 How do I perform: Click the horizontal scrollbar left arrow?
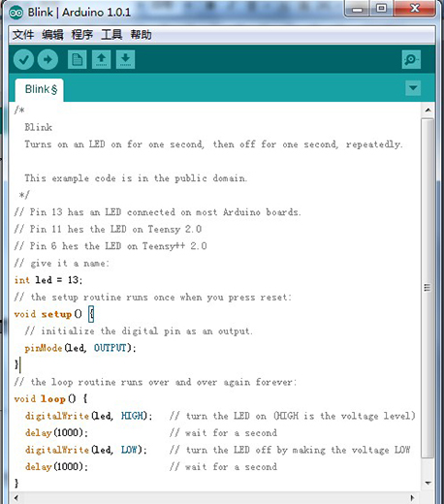[16, 497]
